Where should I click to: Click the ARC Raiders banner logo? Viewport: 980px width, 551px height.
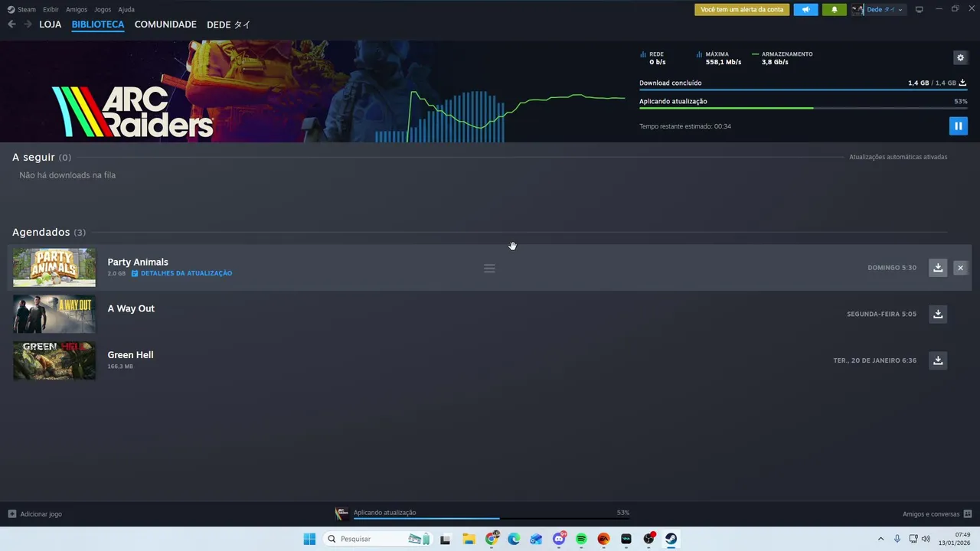(133, 111)
